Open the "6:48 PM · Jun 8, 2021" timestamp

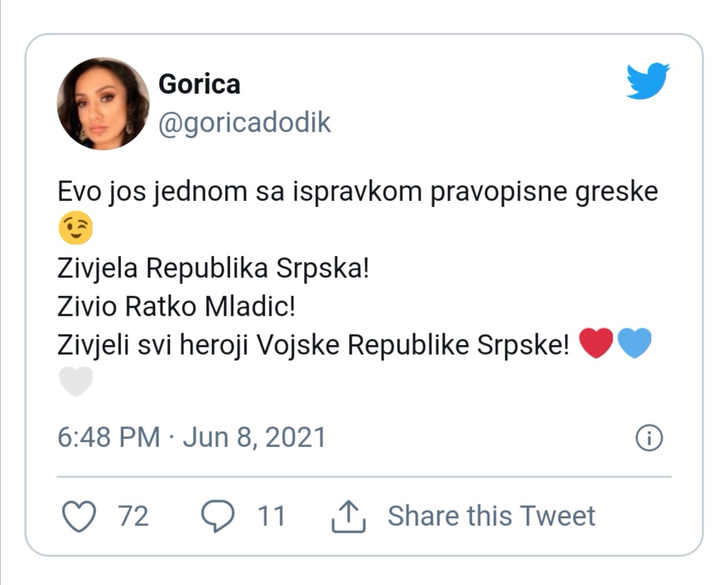[x=191, y=437]
